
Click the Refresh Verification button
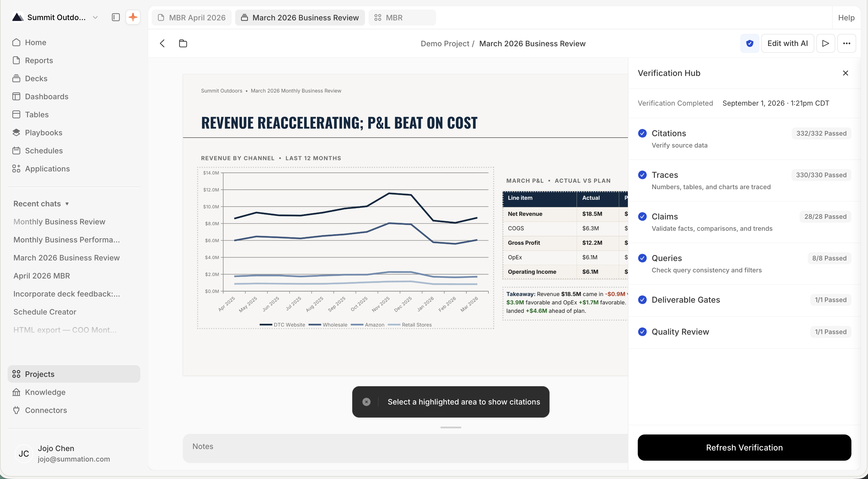tap(744, 447)
